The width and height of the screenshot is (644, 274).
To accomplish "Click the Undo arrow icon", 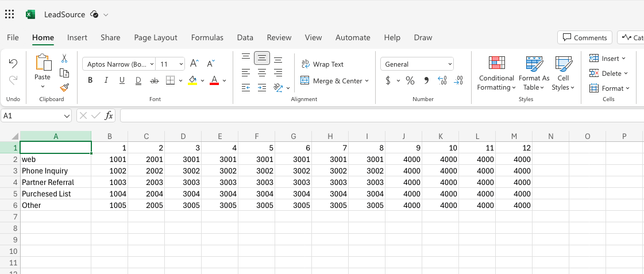I will [x=13, y=63].
